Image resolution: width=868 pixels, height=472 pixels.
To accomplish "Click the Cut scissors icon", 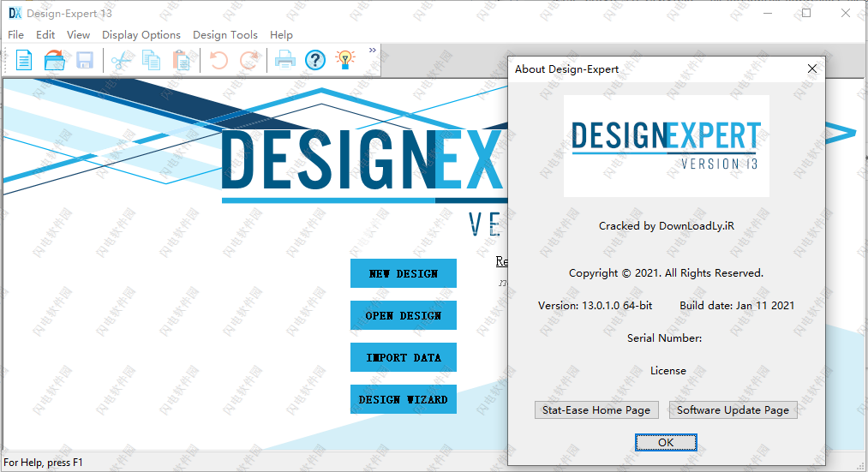I will tap(121, 60).
